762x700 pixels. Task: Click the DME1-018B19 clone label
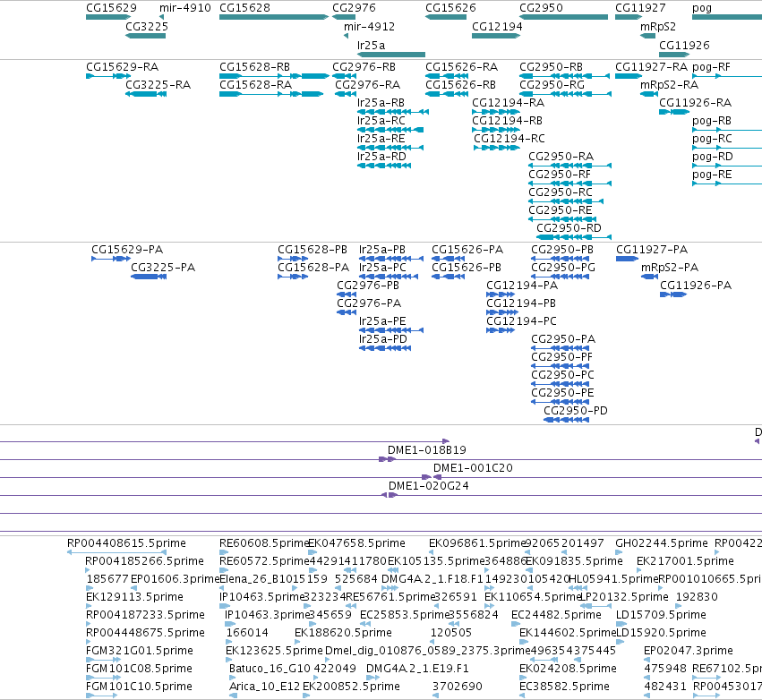coord(427,450)
